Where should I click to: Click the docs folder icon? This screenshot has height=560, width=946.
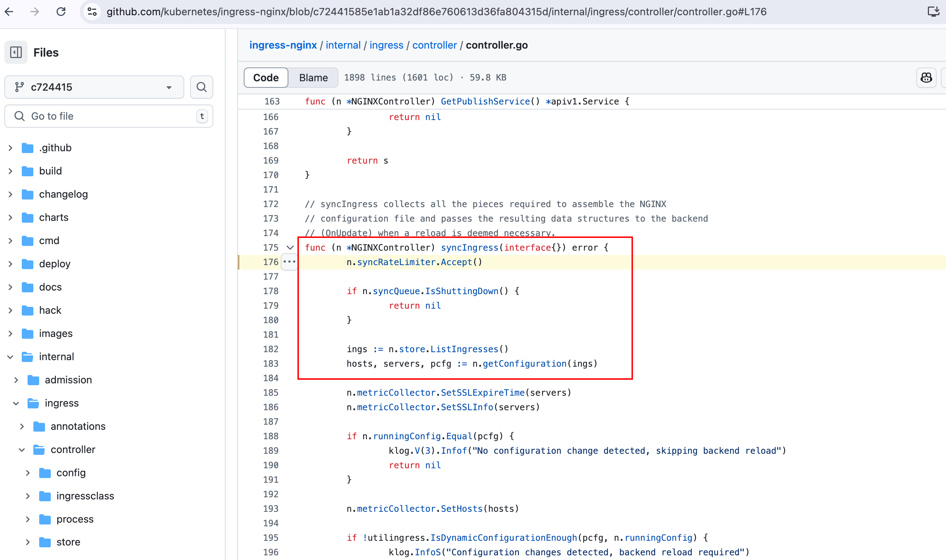pos(28,287)
